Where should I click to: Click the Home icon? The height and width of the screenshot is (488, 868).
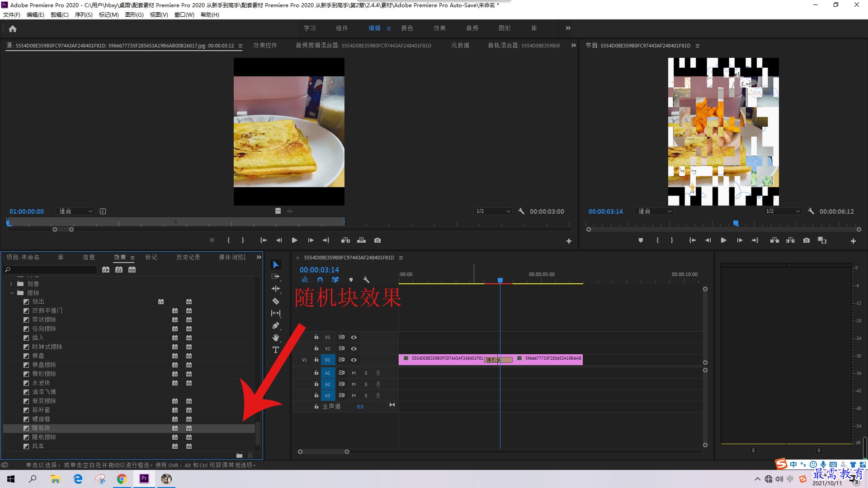(x=13, y=28)
